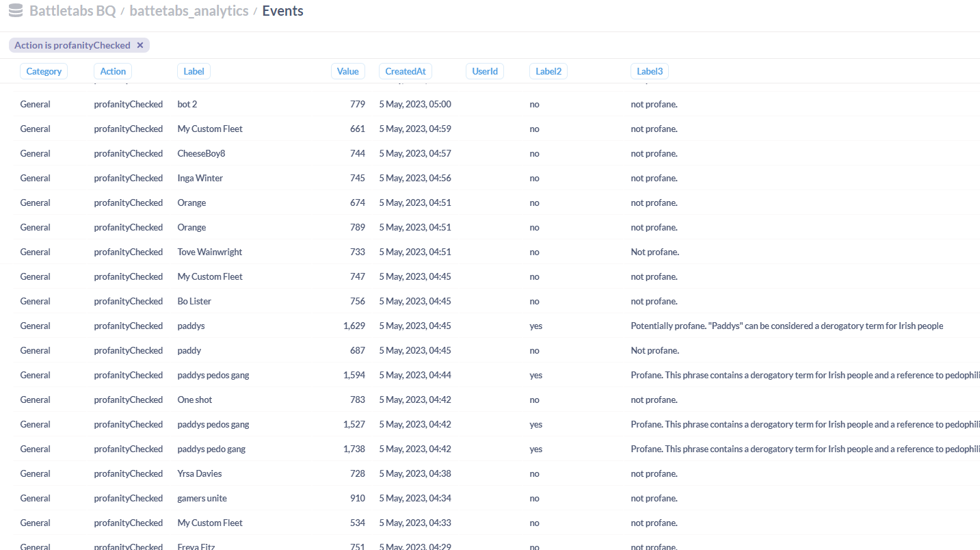This screenshot has height=550, width=980.
Task: Click the paddys label cell
Action: 191,326
